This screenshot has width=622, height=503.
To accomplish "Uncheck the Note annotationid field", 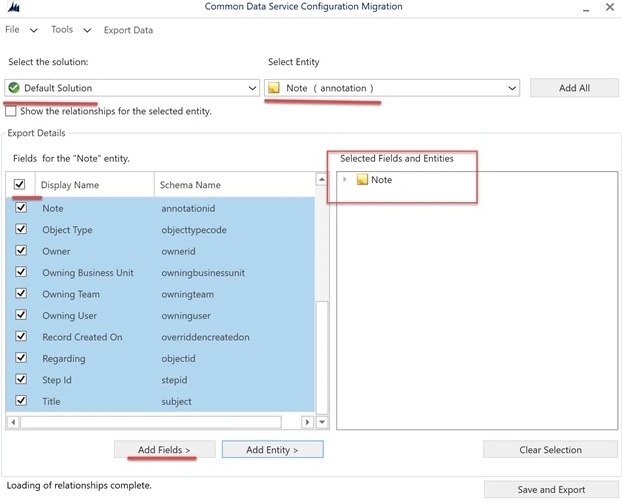I will (x=21, y=207).
